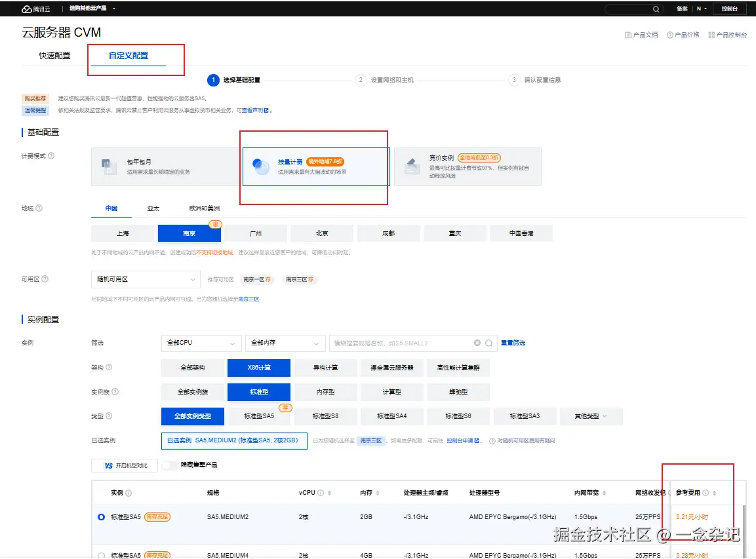This screenshot has width=756, height=559.
Task: Go to step 2 设置网络和主机
Action: coord(386,80)
